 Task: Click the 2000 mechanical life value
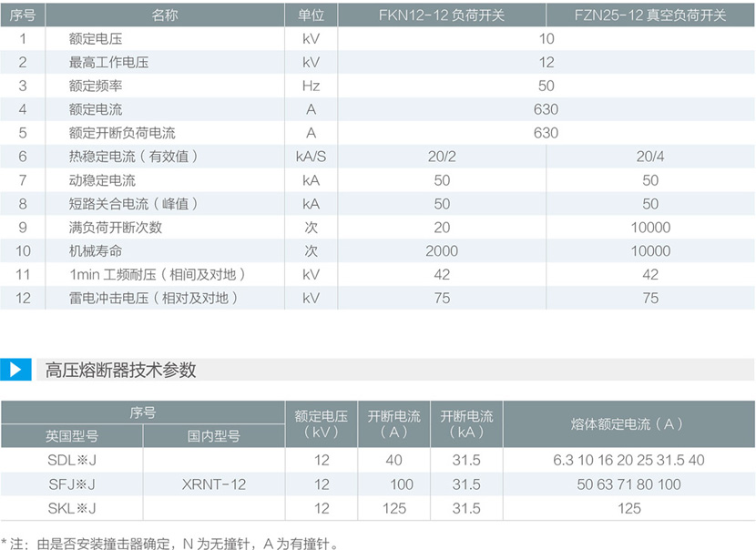pos(442,250)
